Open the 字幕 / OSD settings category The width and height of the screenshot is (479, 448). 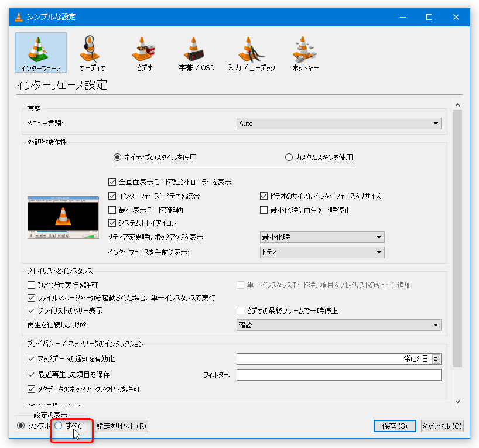coord(196,53)
